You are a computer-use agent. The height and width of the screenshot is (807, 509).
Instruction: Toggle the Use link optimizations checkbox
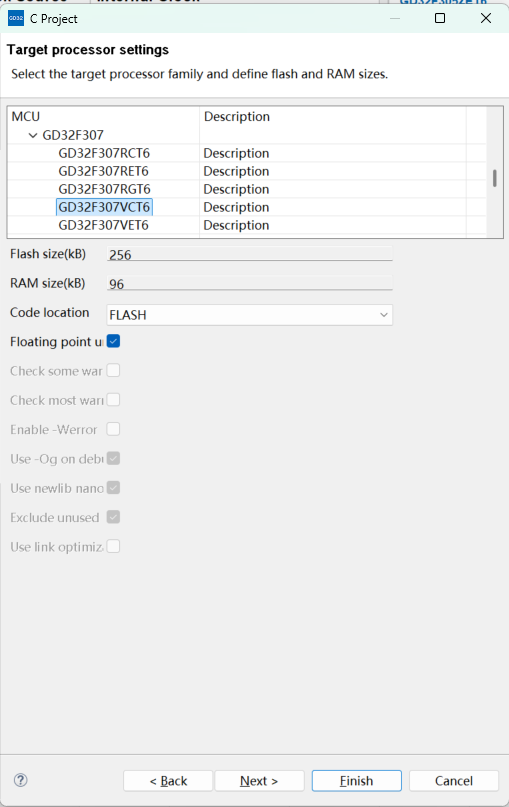click(x=113, y=547)
